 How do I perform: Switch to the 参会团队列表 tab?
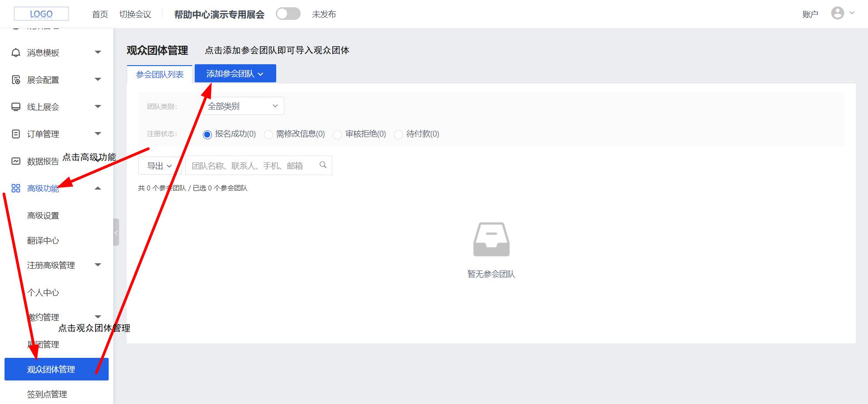(x=160, y=75)
